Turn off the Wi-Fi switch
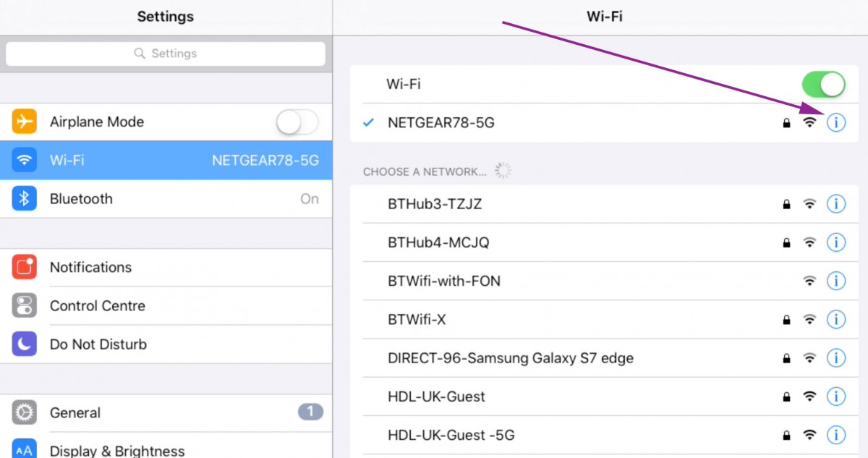868x458 pixels. 824,84
